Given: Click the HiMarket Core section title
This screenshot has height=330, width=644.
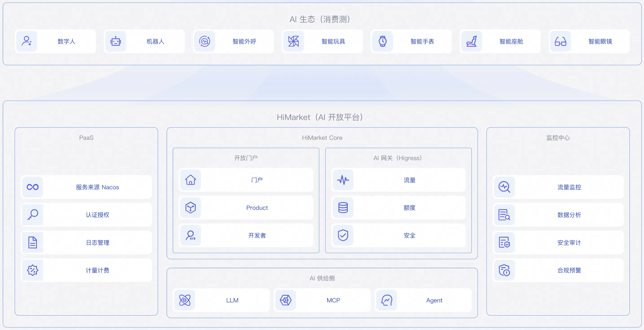Looking at the screenshot, I should [x=322, y=138].
